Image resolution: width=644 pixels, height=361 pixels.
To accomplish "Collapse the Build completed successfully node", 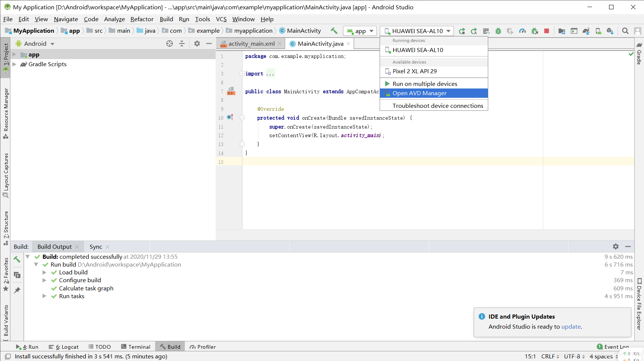I will (28, 257).
